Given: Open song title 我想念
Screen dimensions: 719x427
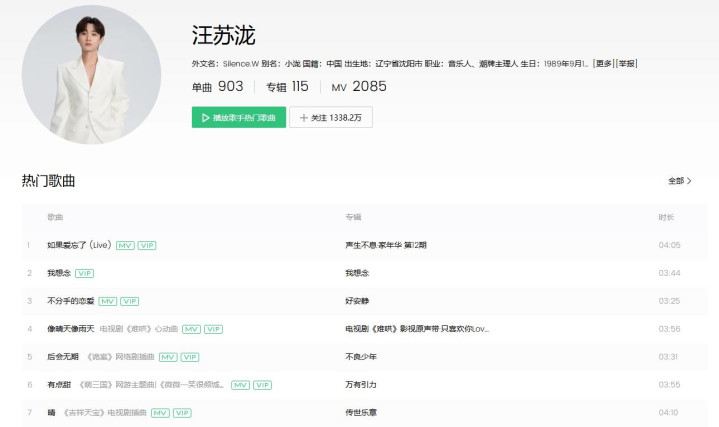Looking at the screenshot, I should [58, 273].
